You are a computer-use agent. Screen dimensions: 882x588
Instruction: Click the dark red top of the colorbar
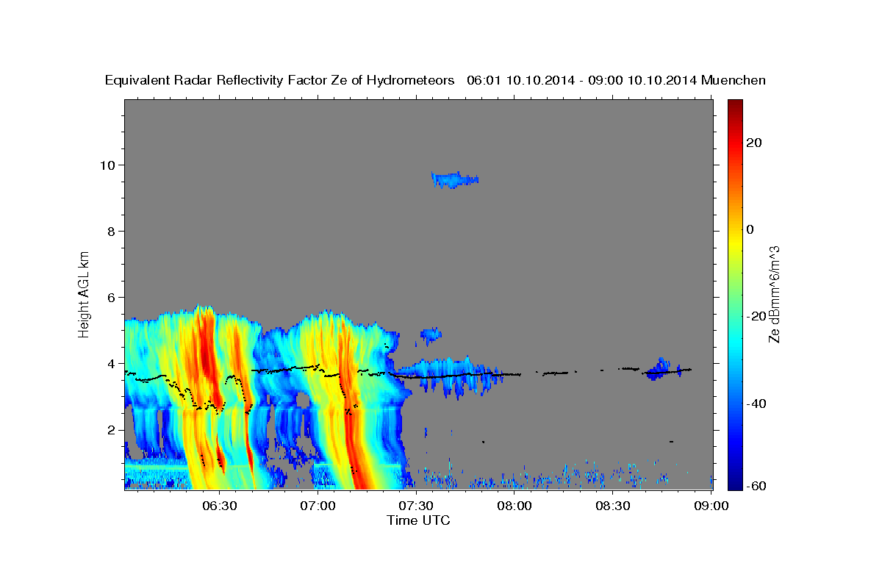(x=735, y=104)
